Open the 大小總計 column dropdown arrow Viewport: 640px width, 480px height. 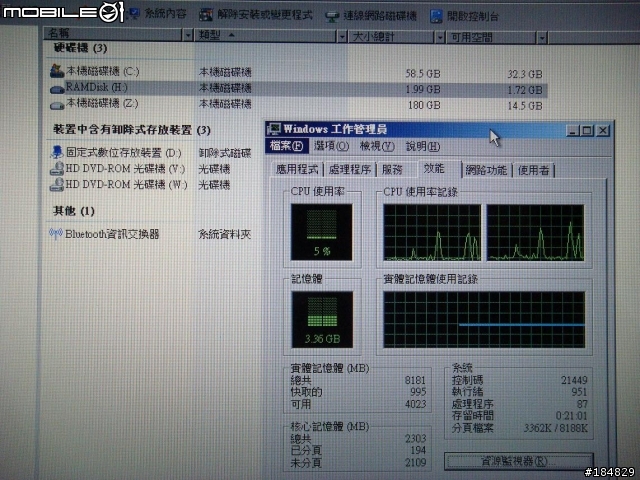pyautogui.click(x=440, y=38)
